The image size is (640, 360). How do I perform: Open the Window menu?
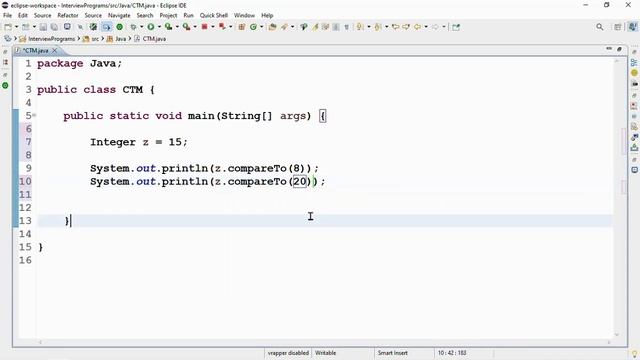[244, 16]
